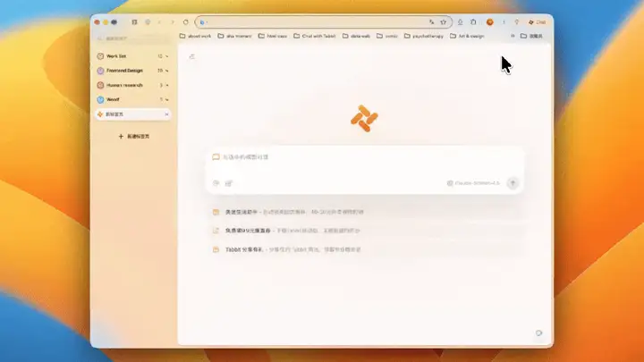The image size is (644, 362).
Task: Toggle the sidebar panel icon in toolbar
Action: (134, 22)
